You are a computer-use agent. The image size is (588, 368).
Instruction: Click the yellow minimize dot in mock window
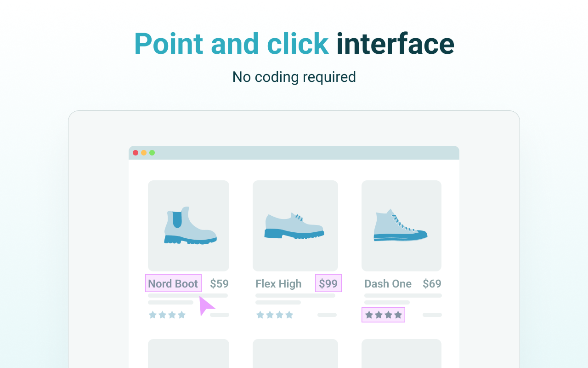coord(144,153)
